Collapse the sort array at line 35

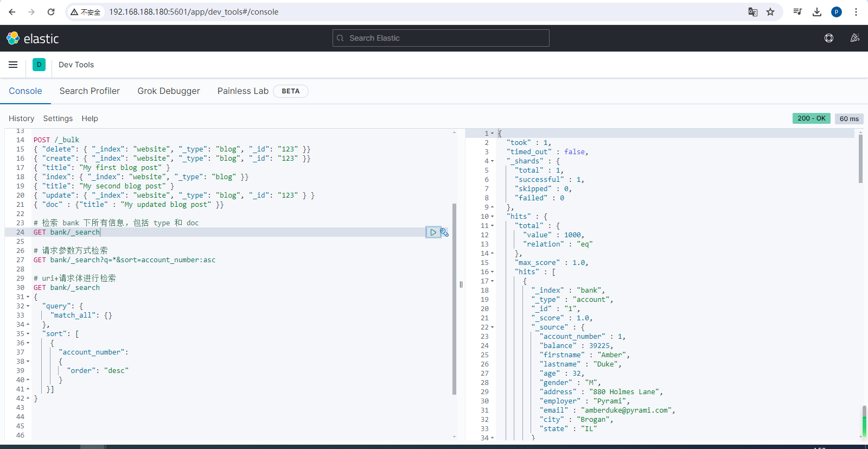tap(28, 334)
